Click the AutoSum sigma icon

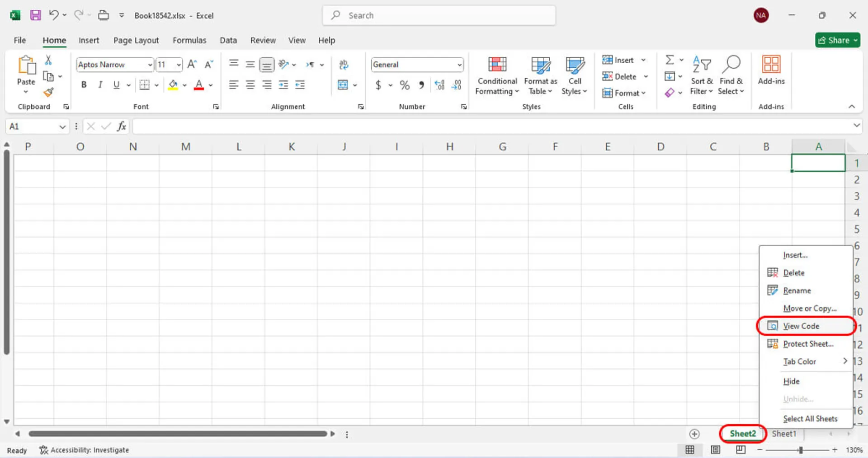click(x=670, y=60)
